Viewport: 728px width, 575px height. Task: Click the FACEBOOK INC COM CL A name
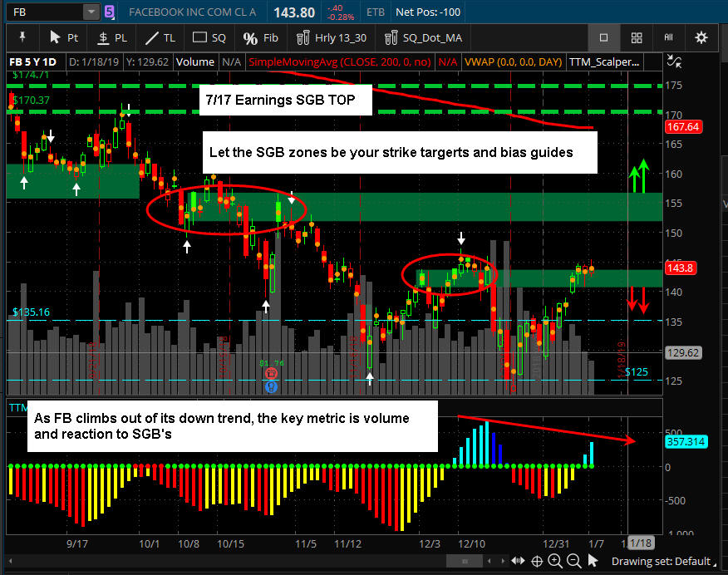click(x=192, y=12)
